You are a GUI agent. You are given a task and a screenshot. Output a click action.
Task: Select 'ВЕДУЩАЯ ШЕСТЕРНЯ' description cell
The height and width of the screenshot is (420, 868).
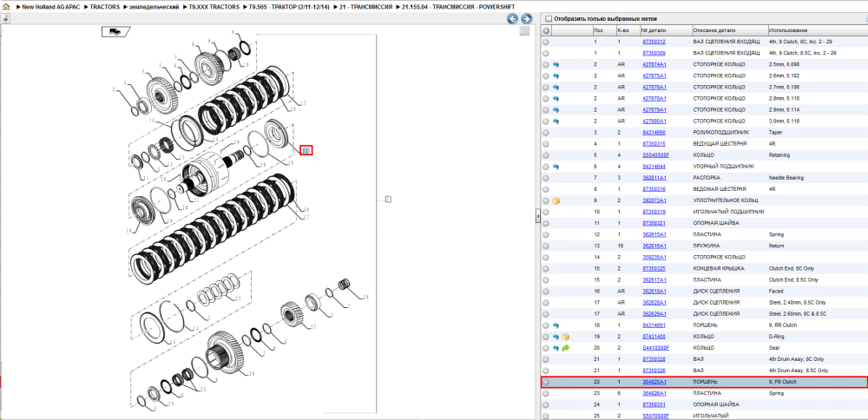click(719, 144)
